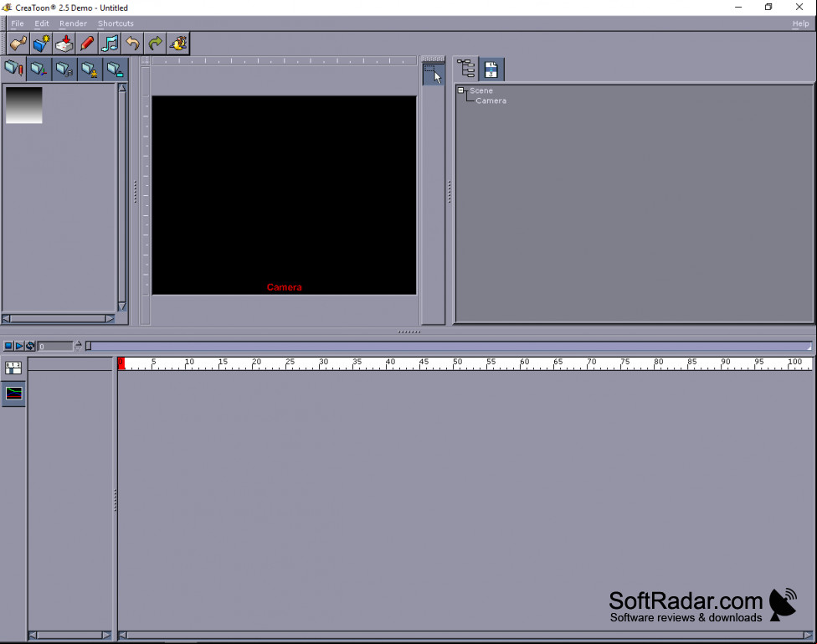Open the folder with music notes tab
Image resolution: width=817 pixels, height=644 pixels.
[x=64, y=69]
